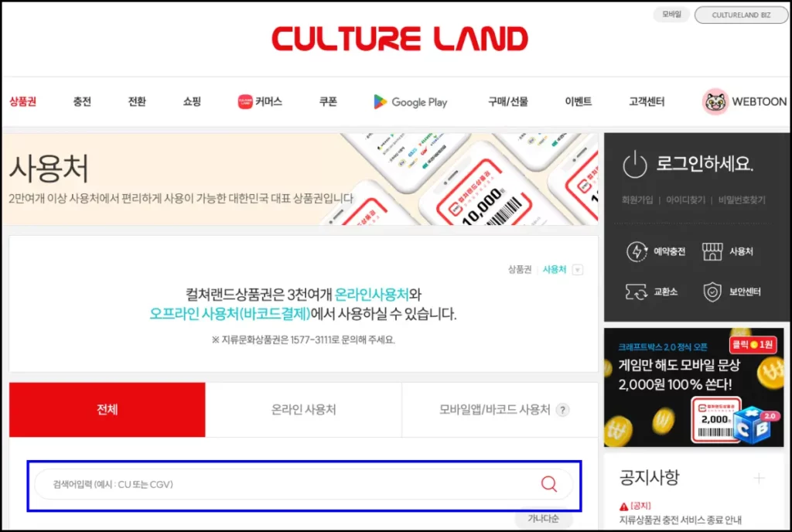Open the 가나다순 sort option
Image resolution: width=792 pixels, height=532 pixels.
(x=544, y=519)
